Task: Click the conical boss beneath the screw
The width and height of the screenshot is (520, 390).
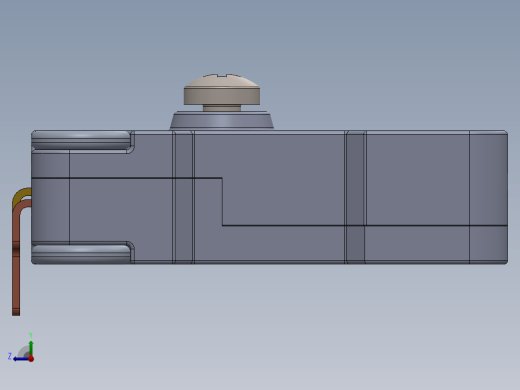Action: (222, 121)
